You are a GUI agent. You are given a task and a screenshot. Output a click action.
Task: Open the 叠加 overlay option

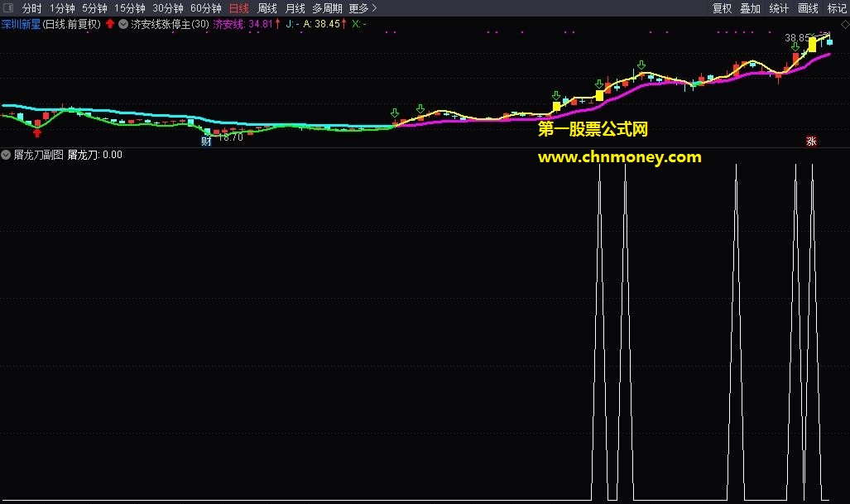[x=750, y=8]
